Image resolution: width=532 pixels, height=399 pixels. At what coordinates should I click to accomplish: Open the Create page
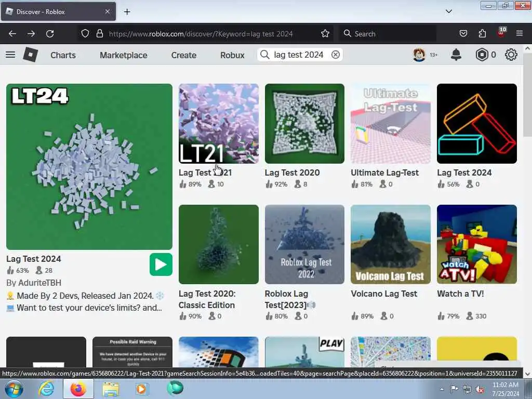point(183,55)
